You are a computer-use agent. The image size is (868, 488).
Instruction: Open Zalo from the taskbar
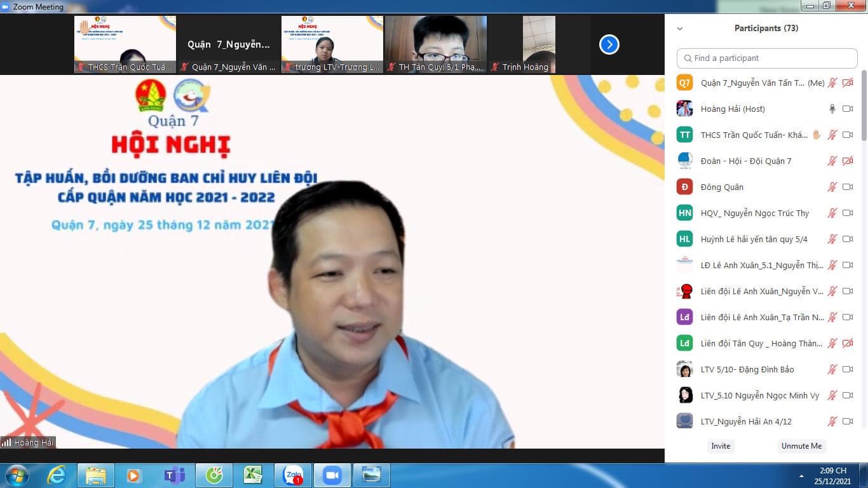(x=293, y=475)
